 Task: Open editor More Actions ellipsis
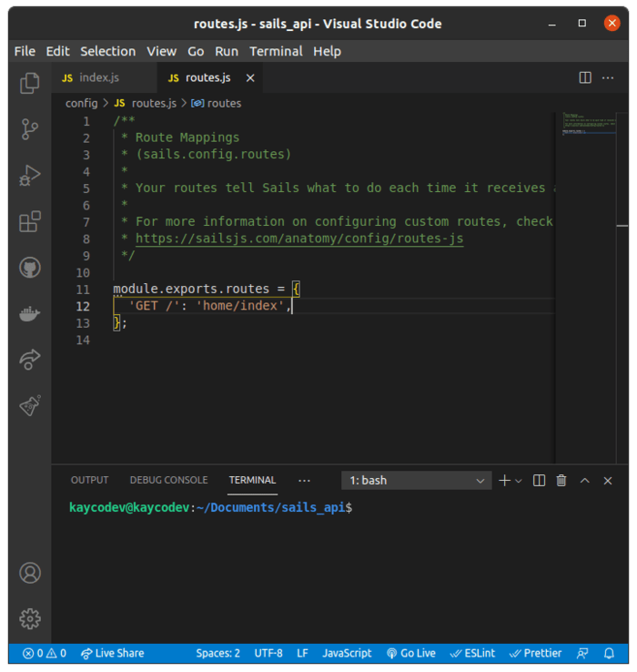click(608, 78)
